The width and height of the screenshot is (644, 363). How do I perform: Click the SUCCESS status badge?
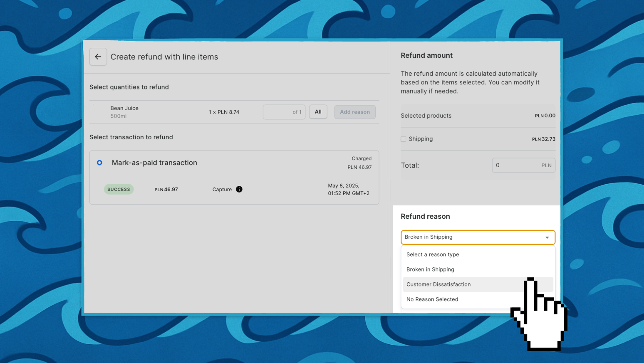click(119, 190)
